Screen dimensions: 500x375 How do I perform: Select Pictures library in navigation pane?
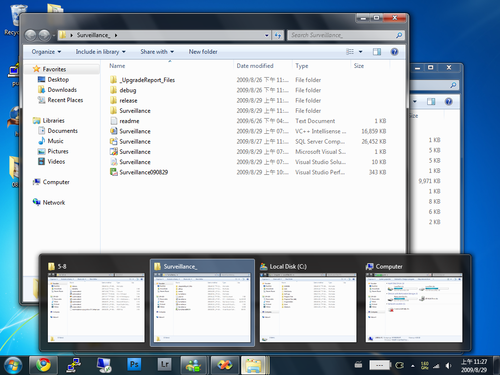click(x=58, y=151)
